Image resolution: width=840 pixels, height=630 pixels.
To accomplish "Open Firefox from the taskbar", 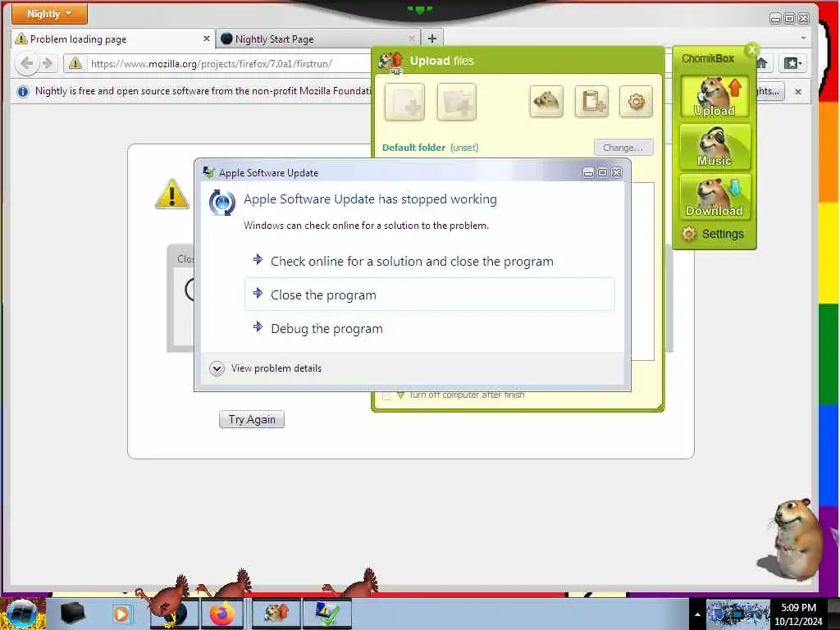I will coord(221,614).
